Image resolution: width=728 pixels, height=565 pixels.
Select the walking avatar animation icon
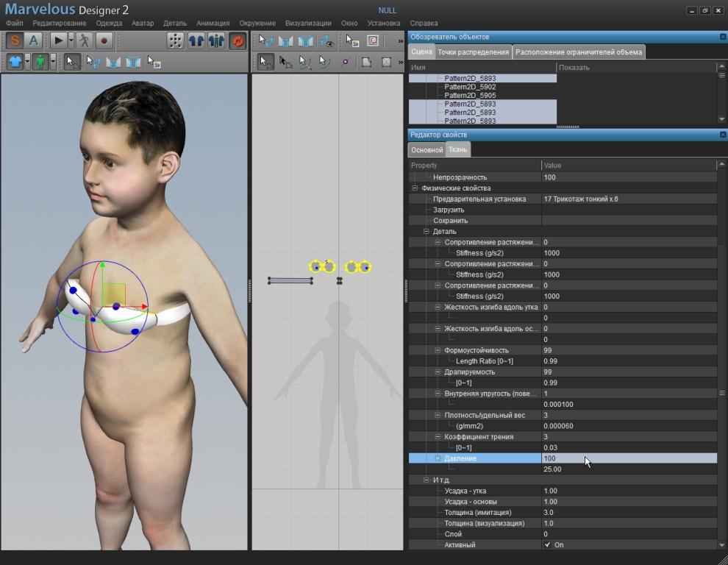point(85,41)
